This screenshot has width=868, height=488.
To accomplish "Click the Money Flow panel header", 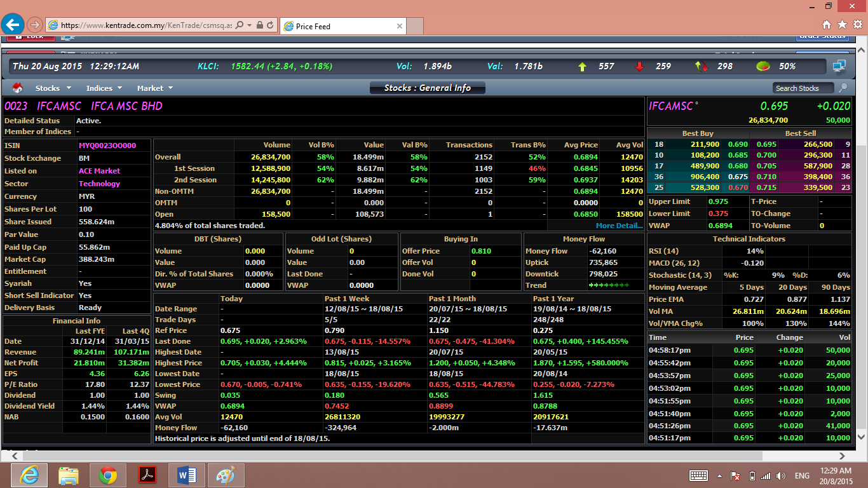I will [x=584, y=239].
